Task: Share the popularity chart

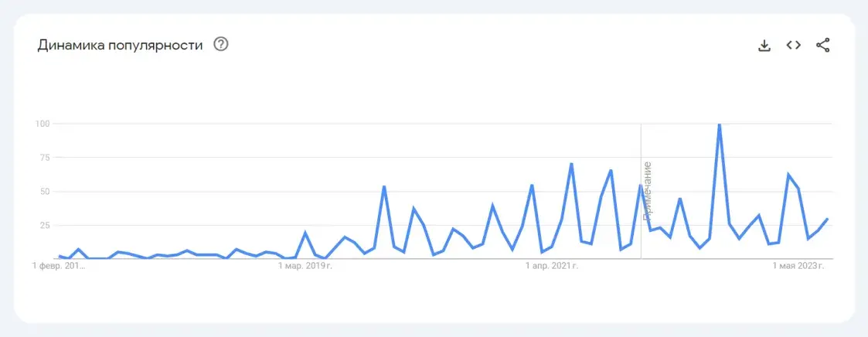Action: (822, 46)
